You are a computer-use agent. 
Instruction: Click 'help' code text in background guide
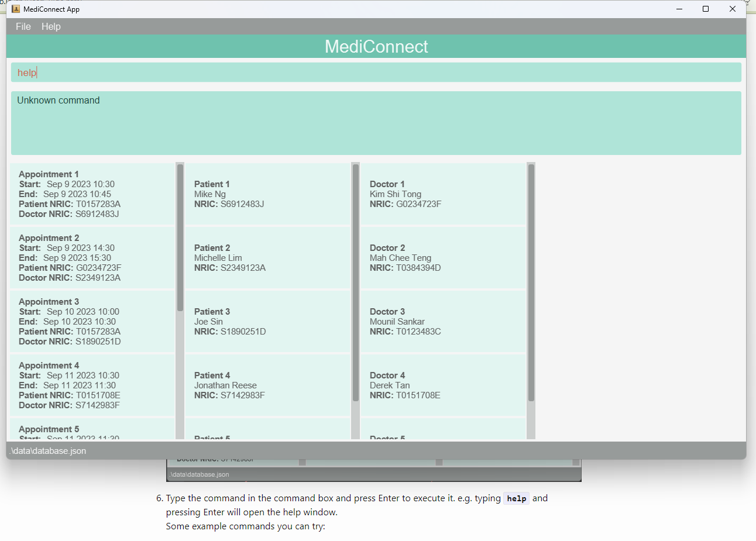517,499
